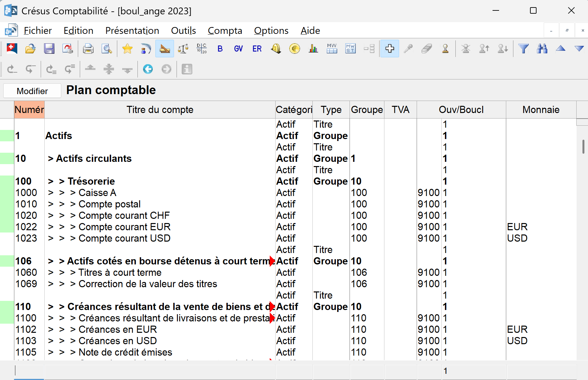Use the eraser tool
The image size is (588, 380).
(x=427, y=49)
